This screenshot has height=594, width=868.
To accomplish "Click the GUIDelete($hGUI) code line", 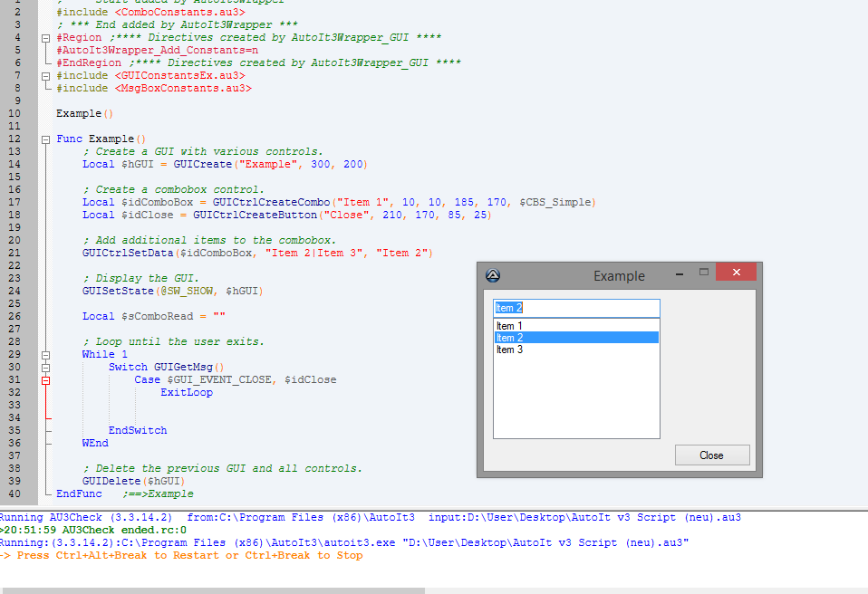I will click(133, 482).
